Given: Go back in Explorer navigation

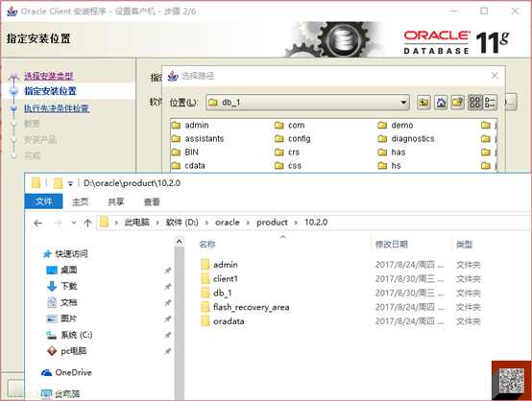Looking at the screenshot, I should tap(38, 223).
